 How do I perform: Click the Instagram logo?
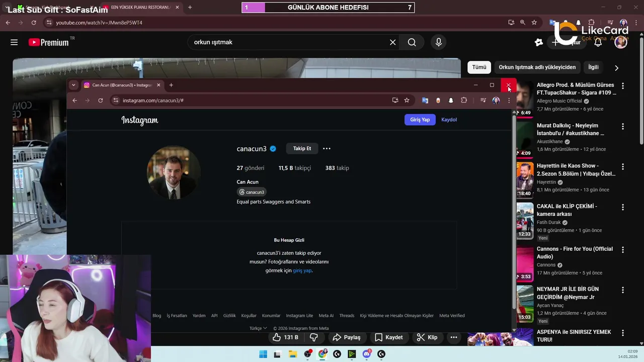(x=139, y=120)
